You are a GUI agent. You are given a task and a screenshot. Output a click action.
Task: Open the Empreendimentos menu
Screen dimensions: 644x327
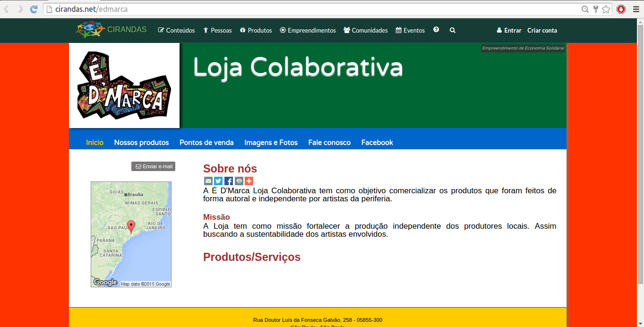(x=308, y=30)
